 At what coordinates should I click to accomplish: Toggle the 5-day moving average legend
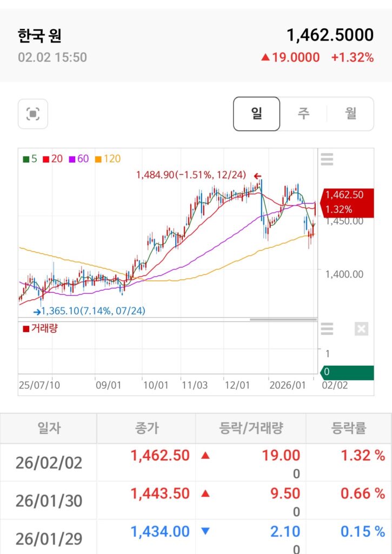coord(30,159)
